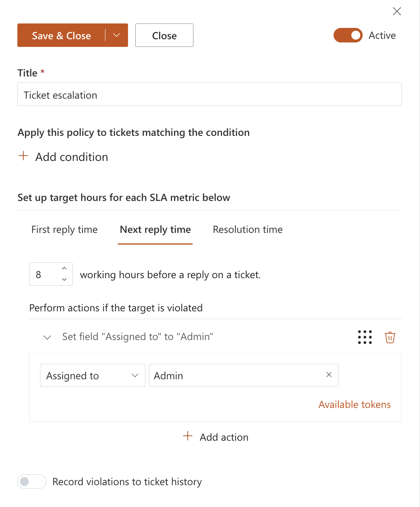Collapse the Set field action chevron

coord(47,337)
